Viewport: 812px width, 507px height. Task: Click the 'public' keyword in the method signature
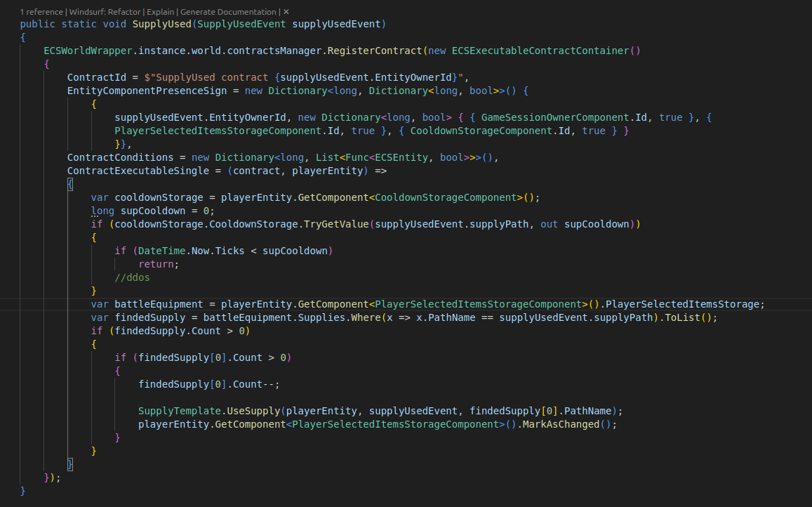point(38,24)
